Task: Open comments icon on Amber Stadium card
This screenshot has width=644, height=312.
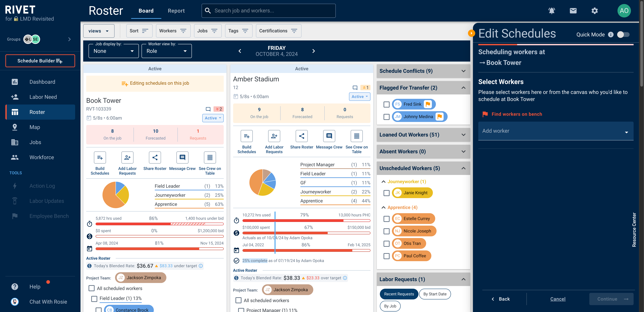Action: tap(355, 88)
